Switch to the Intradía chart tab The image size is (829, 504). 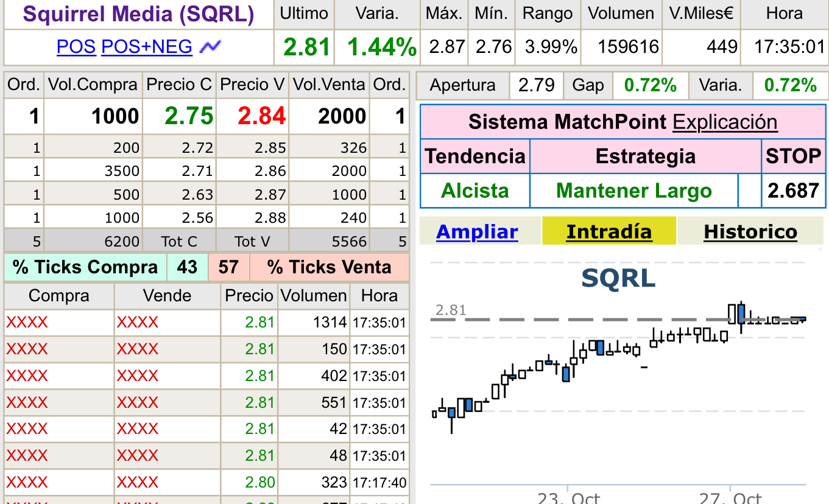pyautogui.click(x=609, y=232)
